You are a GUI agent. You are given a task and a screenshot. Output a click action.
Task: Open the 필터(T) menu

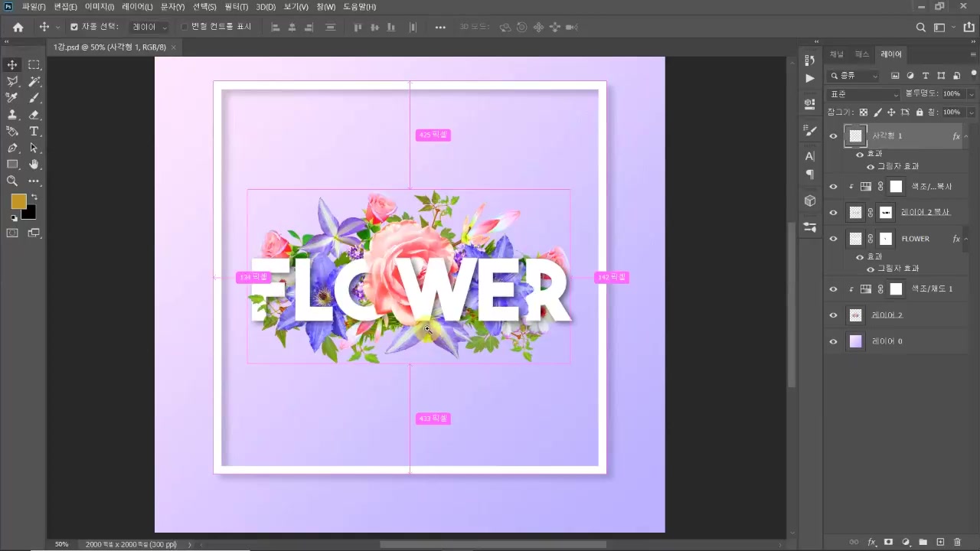(236, 7)
